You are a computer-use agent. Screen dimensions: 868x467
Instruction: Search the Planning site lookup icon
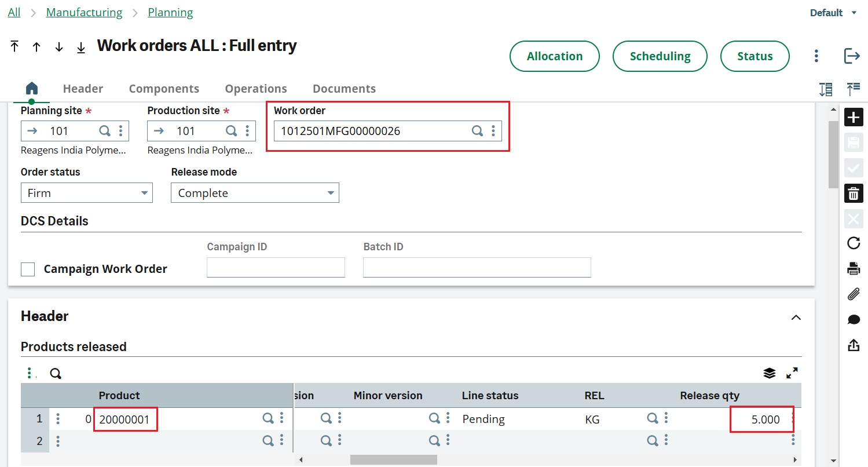(x=105, y=131)
